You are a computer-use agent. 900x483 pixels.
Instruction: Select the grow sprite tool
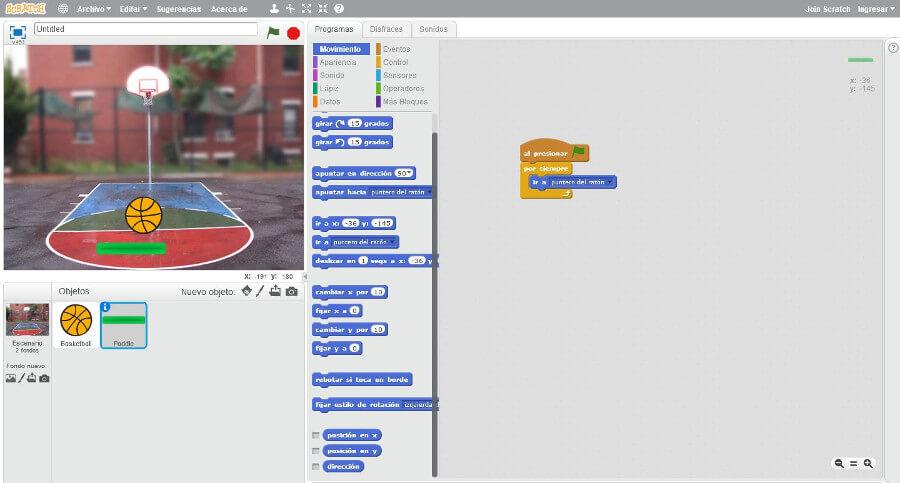(x=307, y=9)
